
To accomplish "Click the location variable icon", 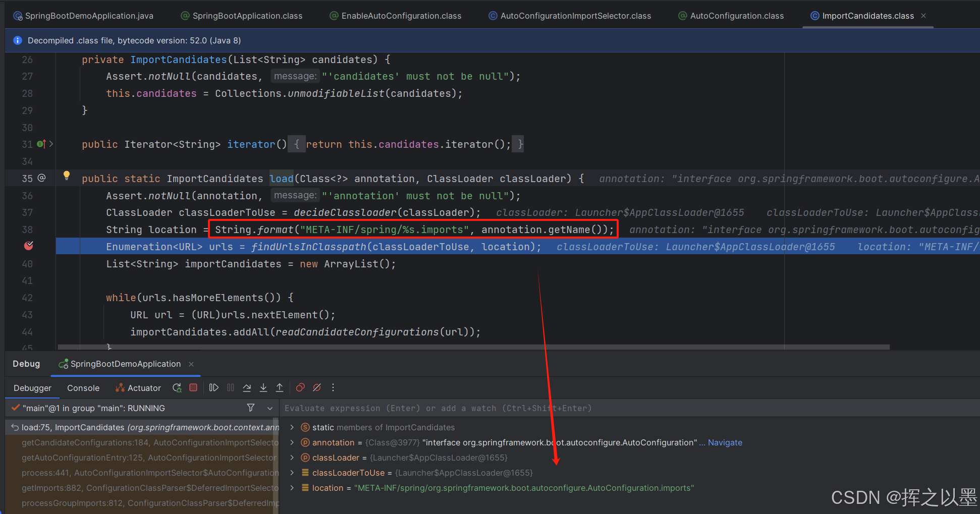I will [x=305, y=488].
